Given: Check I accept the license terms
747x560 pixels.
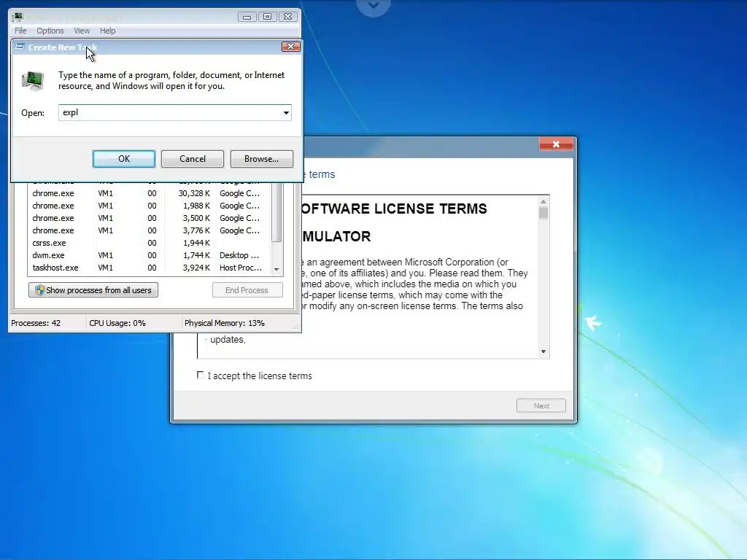Looking at the screenshot, I should pyautogui.click(x=201, y=376).
